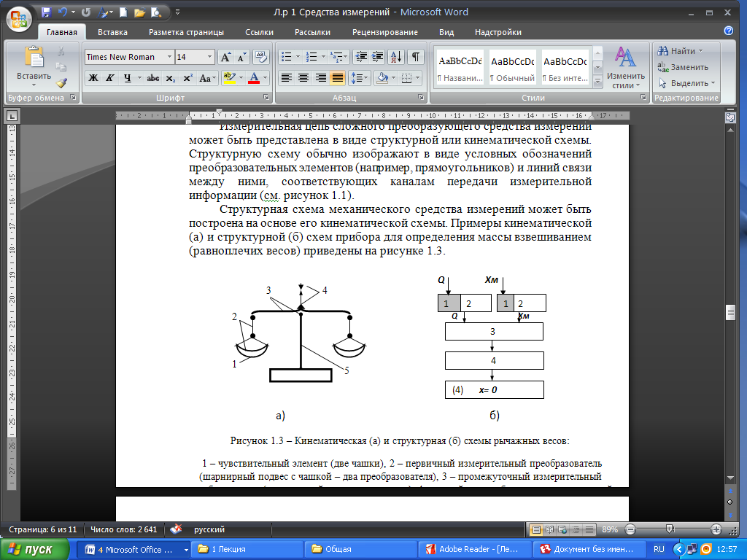The width and height of the screenshot is (747, 560).
Task: Click the 89% zoom level
Action: 610,529
